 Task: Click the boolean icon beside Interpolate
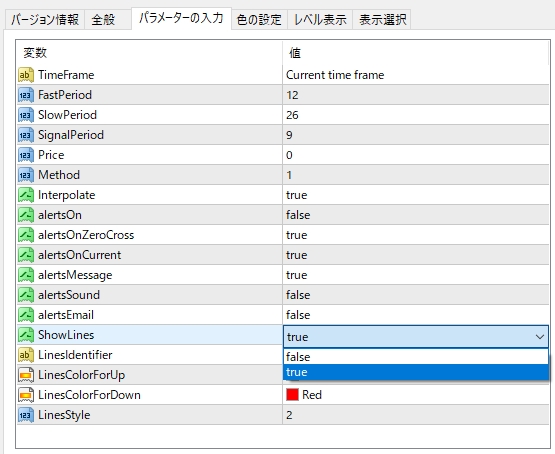click(x=26, y=195)
